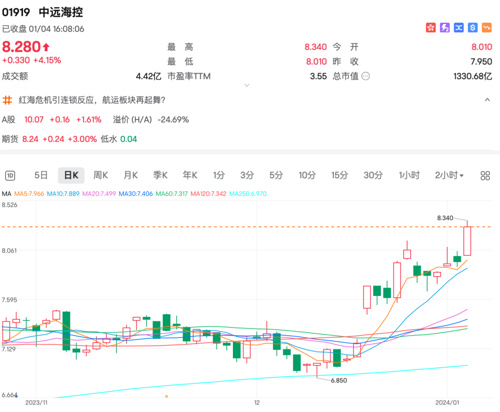Click the 已收盘 01/04 16:08:06 status
Screen dimensions: 500x412
click(x=43, y=29)
